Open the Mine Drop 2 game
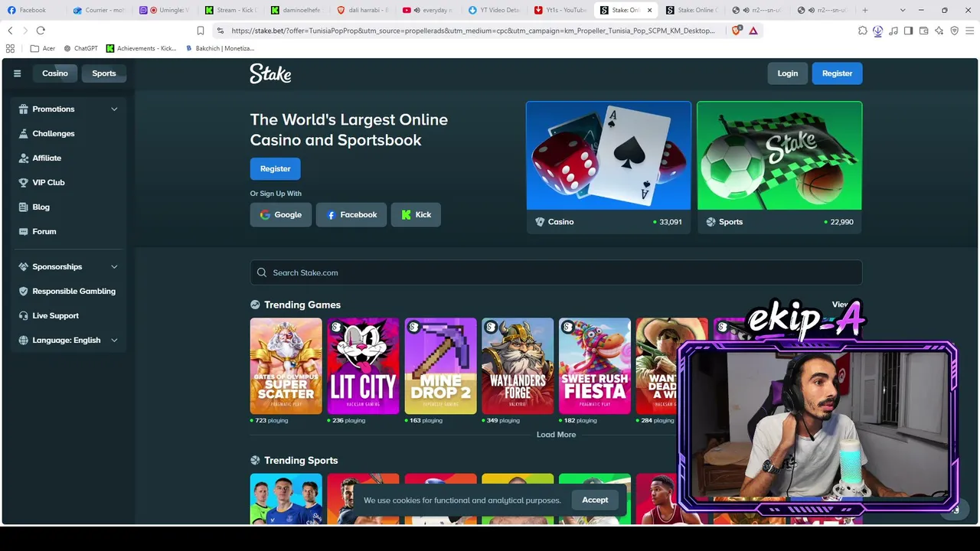This screenshot has width=980, height=551. point(440,366)
